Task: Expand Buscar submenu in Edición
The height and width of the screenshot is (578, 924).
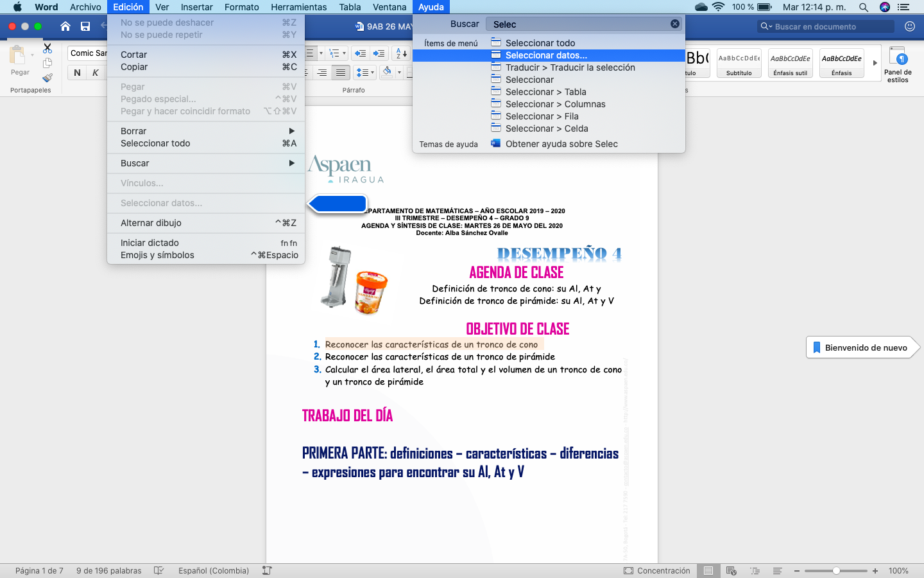Action: point(206,163)
